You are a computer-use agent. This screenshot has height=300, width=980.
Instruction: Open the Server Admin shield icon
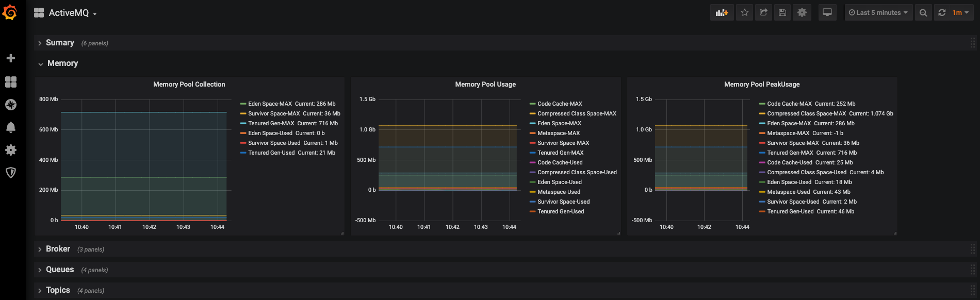pyautogui.click(x=10, y=173)
